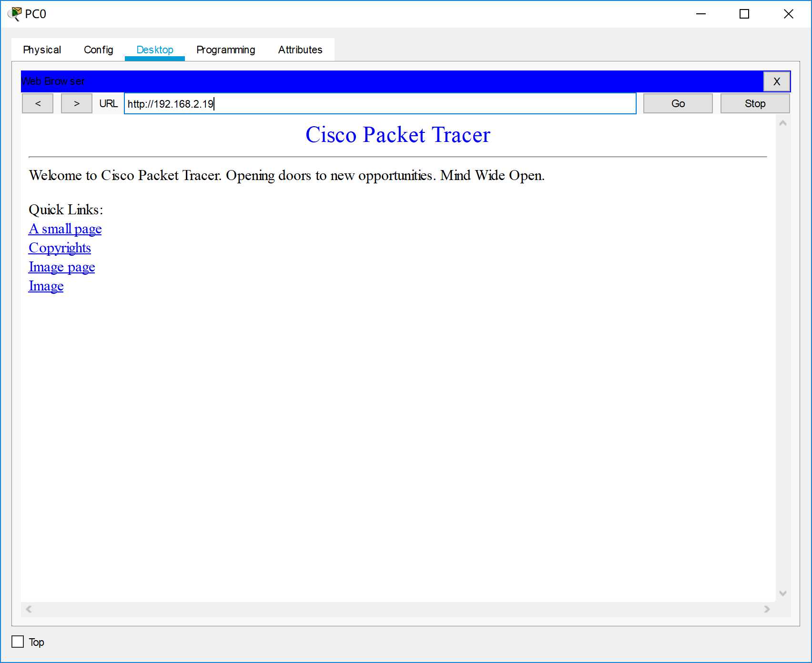
Task: Open the 'Image' quick link
Action: [46, 286]
